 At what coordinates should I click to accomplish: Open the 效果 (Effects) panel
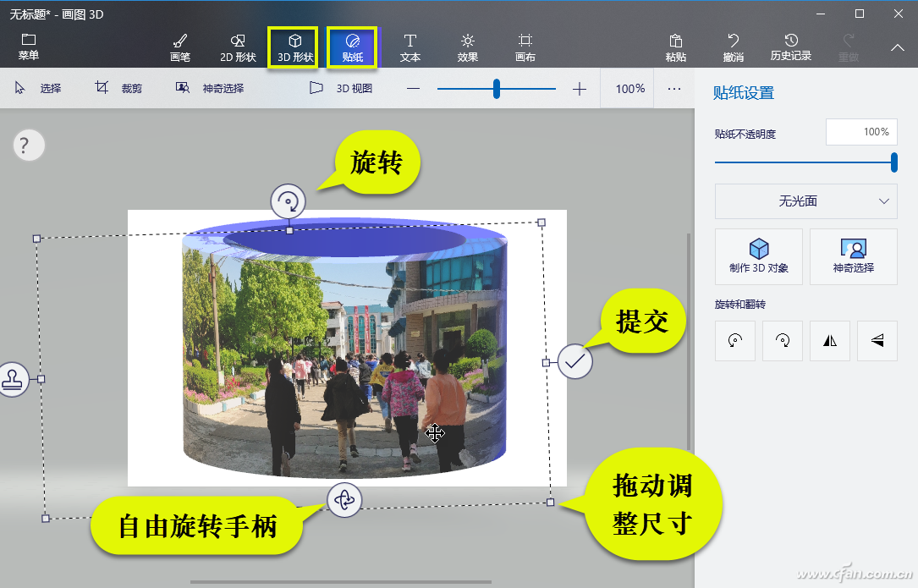tap(468, 47)
